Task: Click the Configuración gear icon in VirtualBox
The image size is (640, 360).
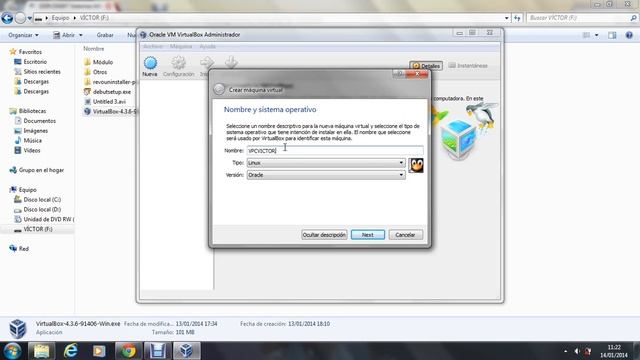Action: [x=178, y=67]
